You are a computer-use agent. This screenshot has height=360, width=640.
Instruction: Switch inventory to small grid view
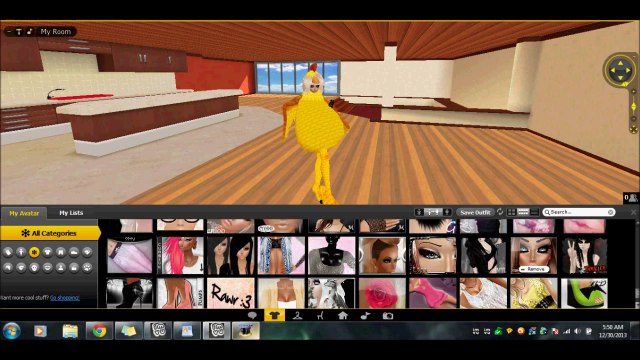coord(523,212)
